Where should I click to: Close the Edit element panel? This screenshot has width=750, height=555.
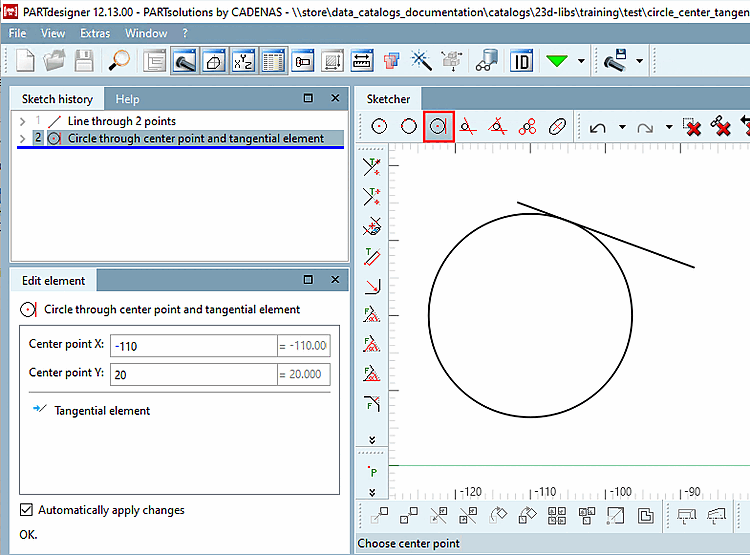[x=335, y=279]
